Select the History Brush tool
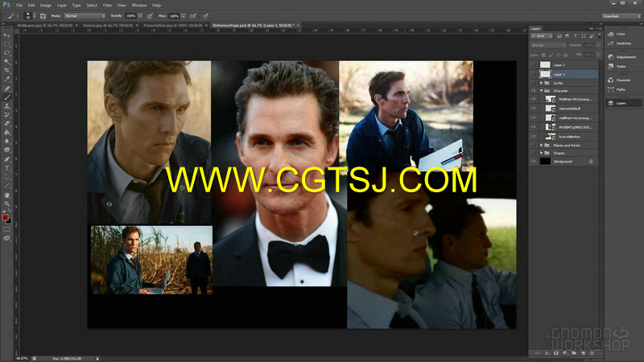This screenshot has height=362, width=644. coord(6,115)
